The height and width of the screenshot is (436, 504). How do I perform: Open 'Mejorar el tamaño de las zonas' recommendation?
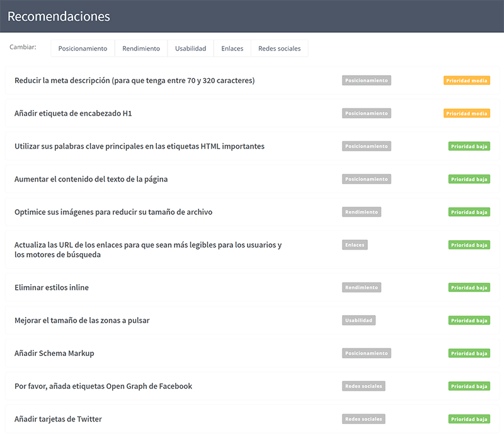(x=82, y=320)
